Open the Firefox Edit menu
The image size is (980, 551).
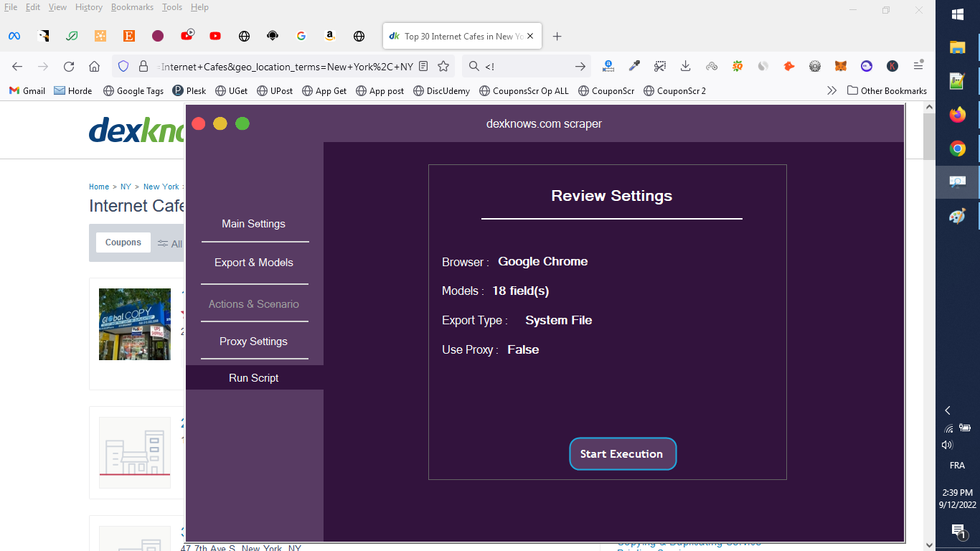click(x=33, y=7)
